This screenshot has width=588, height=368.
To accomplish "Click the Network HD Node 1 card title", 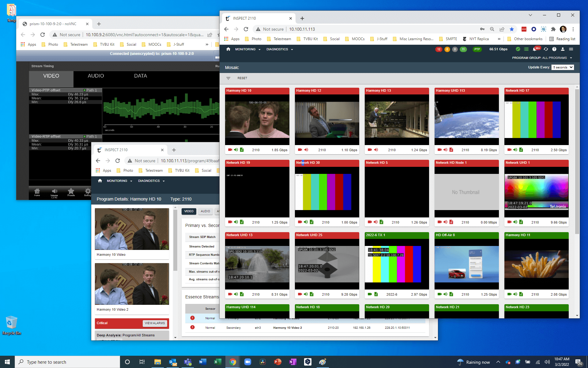I will (451, 163).
